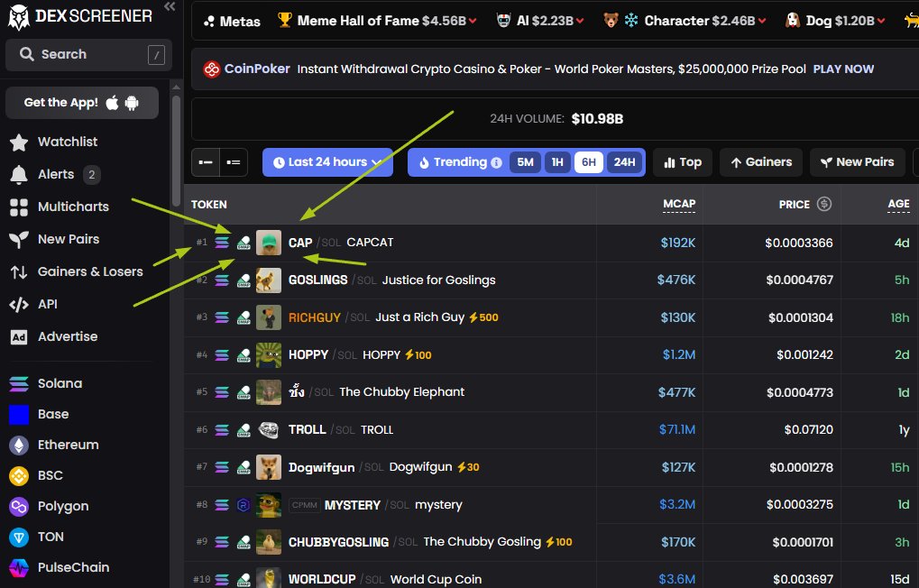Click the PulseChain logo icon

click(19, 567)
